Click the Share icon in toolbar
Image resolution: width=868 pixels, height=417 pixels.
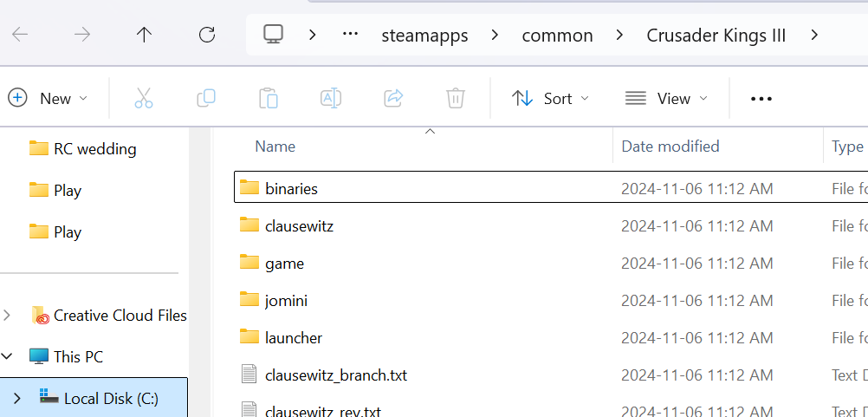393,98
